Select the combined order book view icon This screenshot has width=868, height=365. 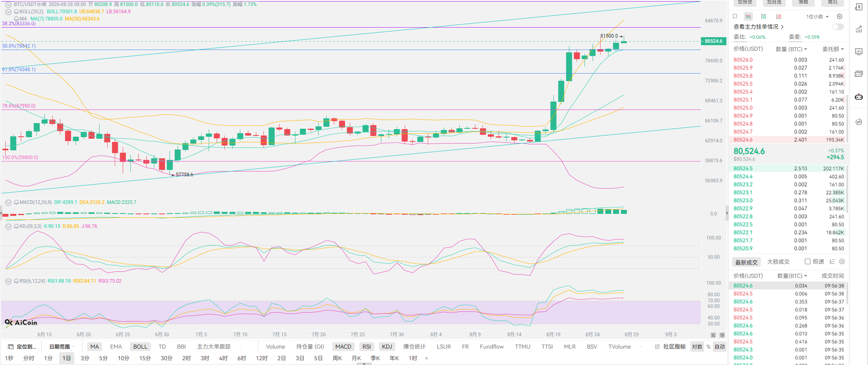pos(748,16)
